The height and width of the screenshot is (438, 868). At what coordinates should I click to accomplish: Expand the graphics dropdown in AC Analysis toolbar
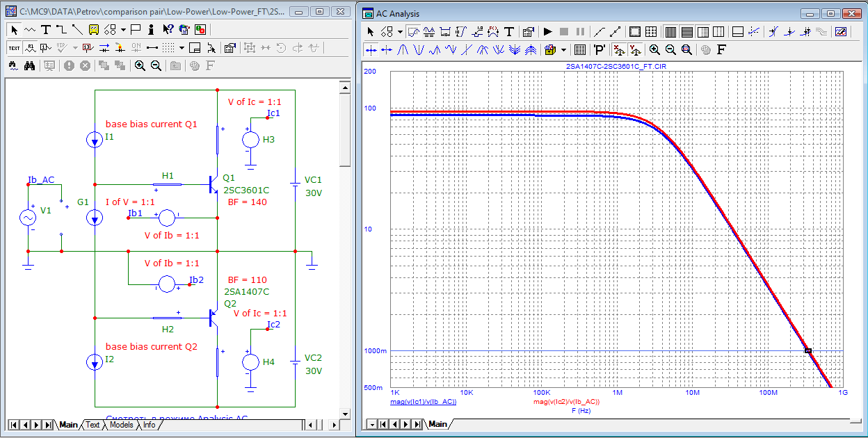tap(400, 31)
